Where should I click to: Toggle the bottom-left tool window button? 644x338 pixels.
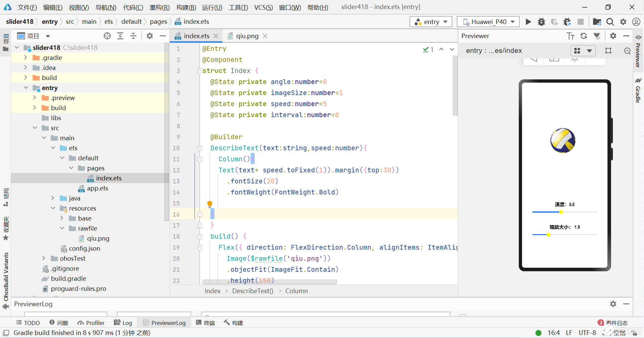click(6, 333)
